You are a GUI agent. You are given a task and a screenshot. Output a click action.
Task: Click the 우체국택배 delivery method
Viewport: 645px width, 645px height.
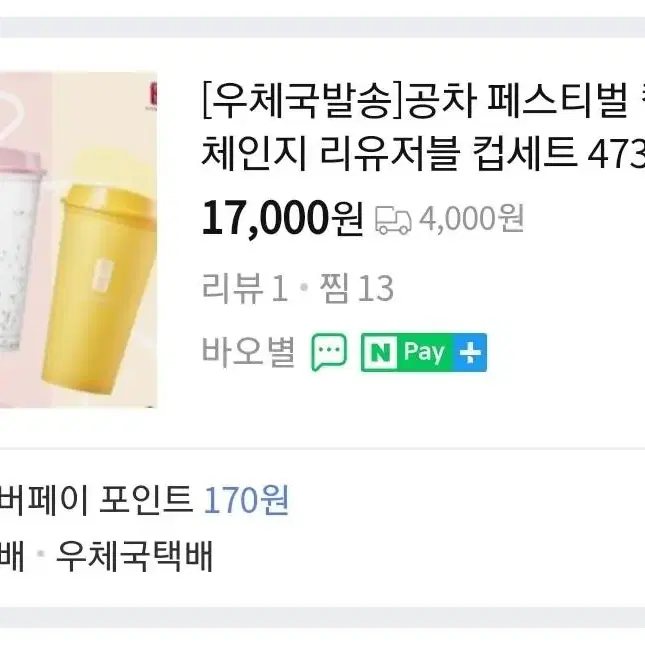(x=135, y=556)
